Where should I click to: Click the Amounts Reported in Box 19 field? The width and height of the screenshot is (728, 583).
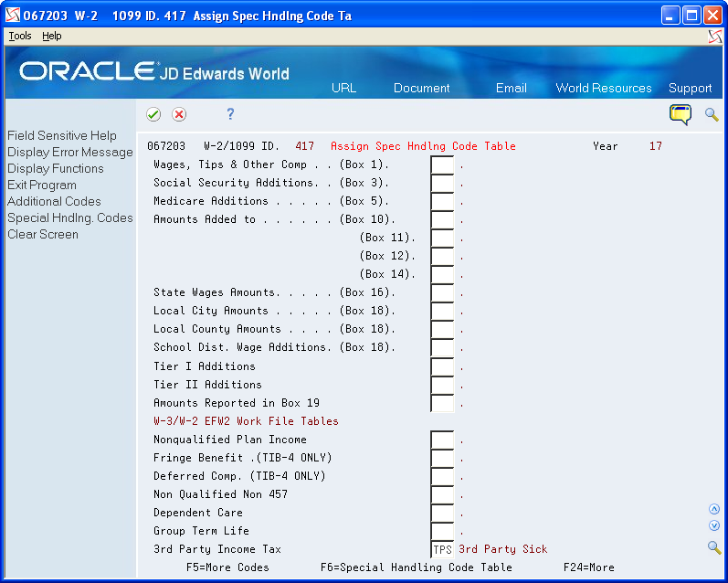(442, 403)
